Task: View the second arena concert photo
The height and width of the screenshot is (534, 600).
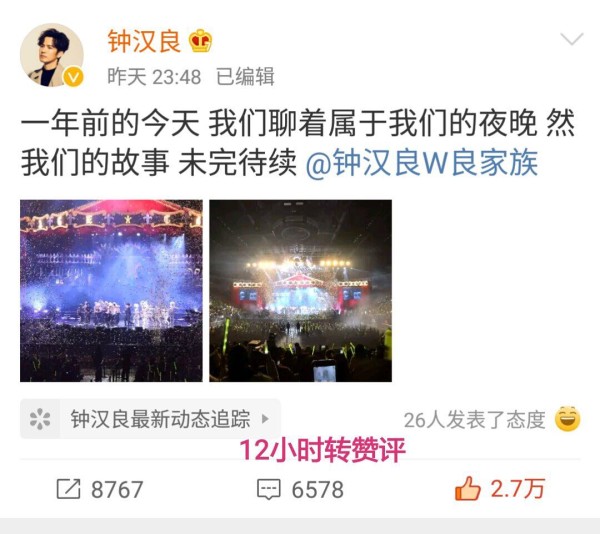Action: click(300, 291)
